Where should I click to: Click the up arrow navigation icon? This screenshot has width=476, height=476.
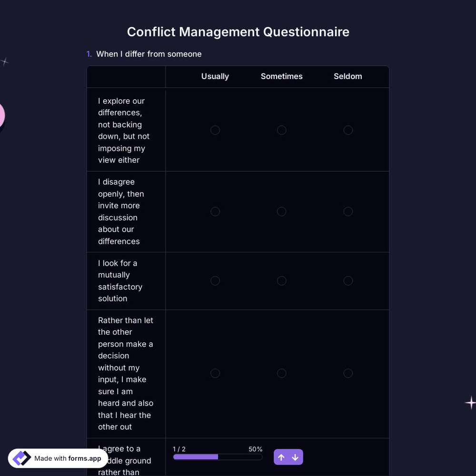click(x=281, y=457)
